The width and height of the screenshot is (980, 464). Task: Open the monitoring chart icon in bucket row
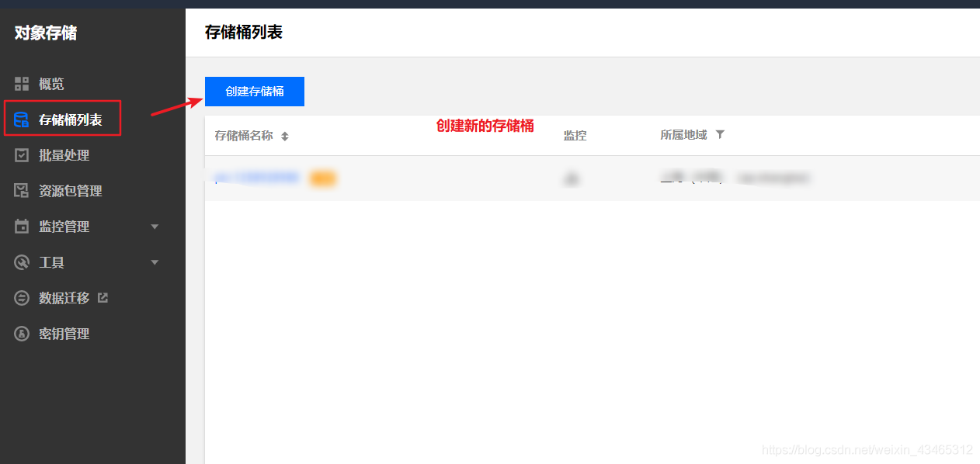coord(572,178)
